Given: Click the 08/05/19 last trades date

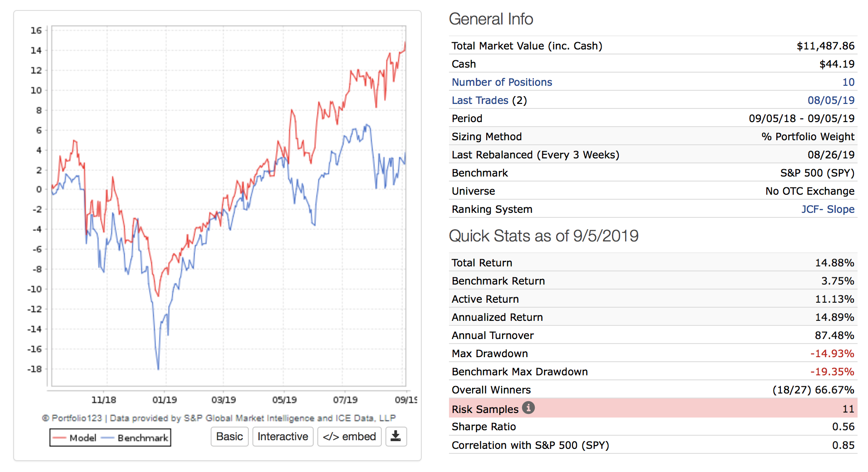Looking at the screenshot, I should tap(831, 100).
